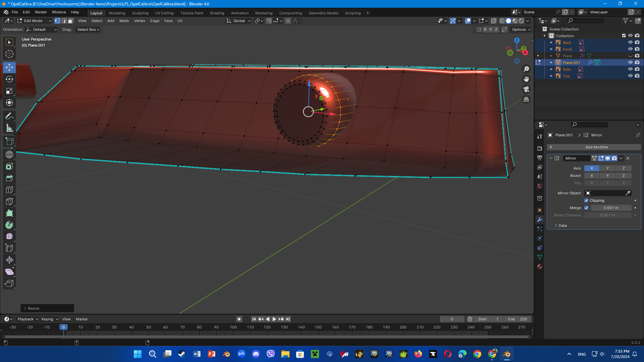
Task: Select the Rotate tool in toolbar
Action: tap(9, 79)
